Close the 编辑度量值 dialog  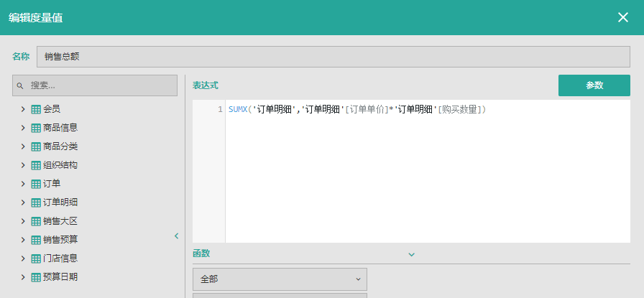622,17
